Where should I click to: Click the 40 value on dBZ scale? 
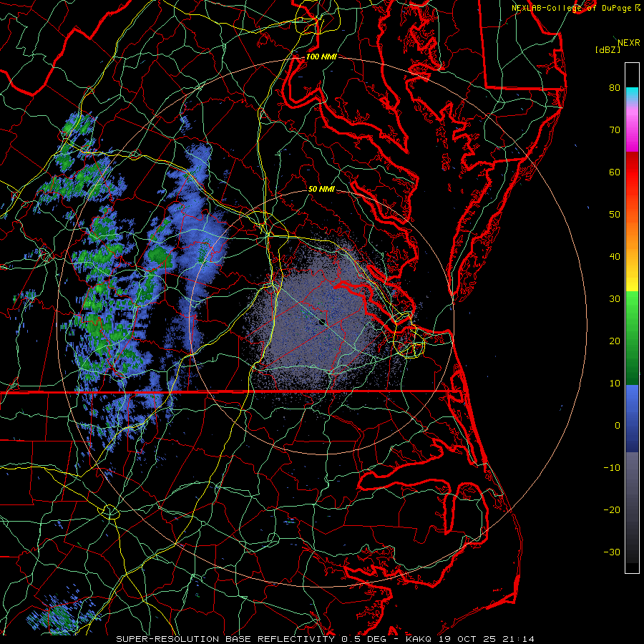pos(615,257)
